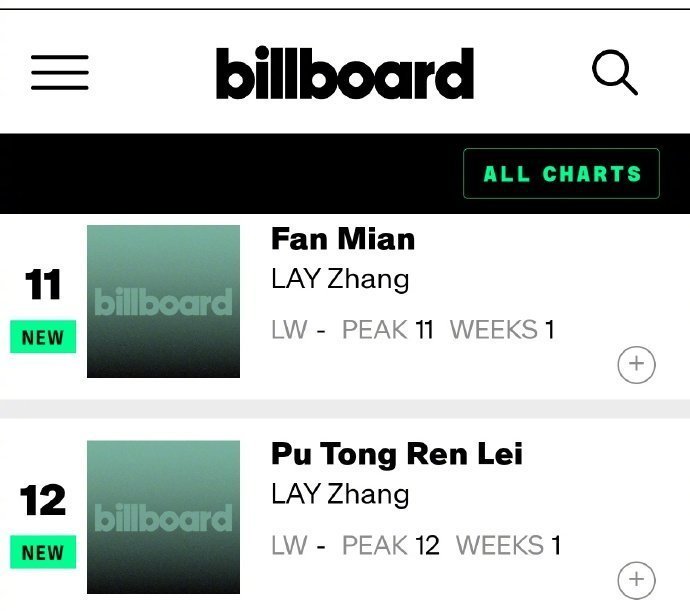Click the search magnifier icon

[x=615, y=72]
